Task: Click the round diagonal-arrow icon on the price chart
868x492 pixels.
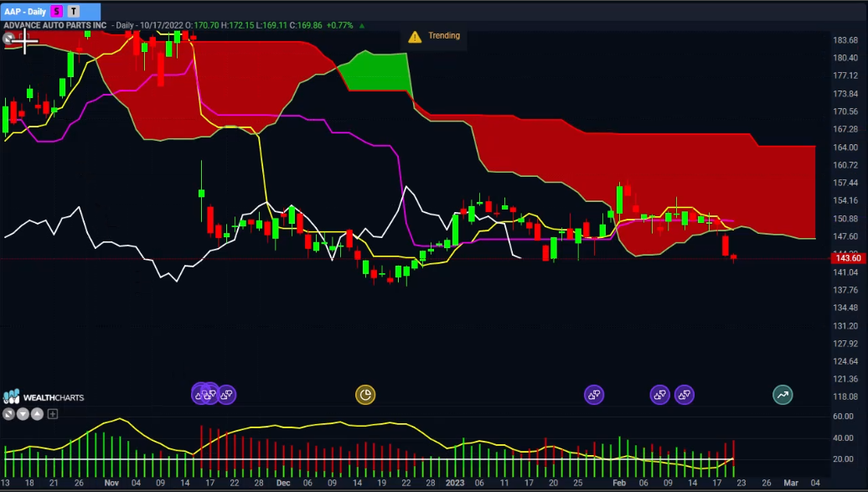Action: point(8,39)
